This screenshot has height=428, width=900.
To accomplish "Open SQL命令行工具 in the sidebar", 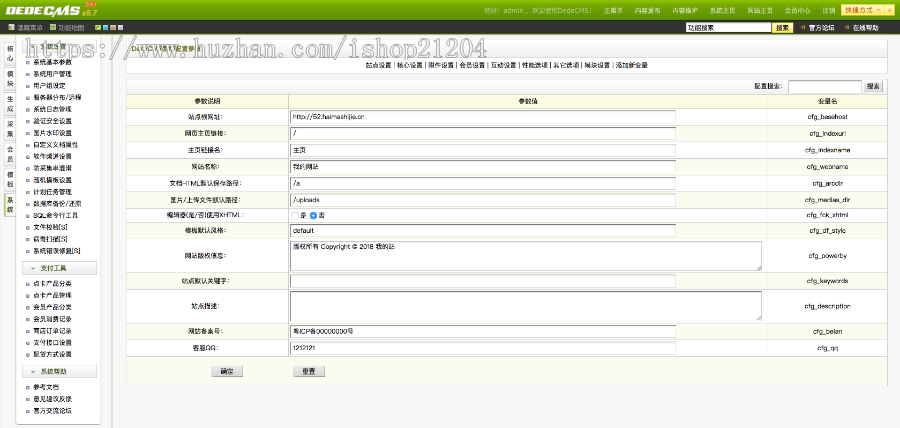I will click(55, 215).
